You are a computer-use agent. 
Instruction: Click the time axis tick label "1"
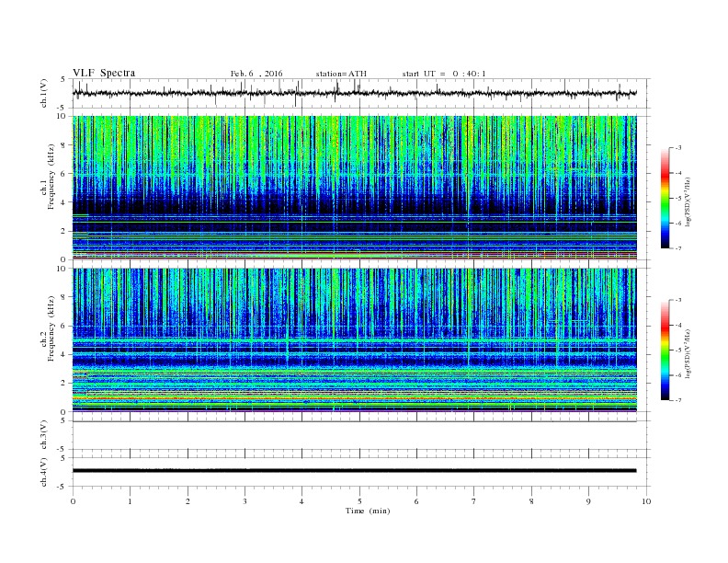point(130,501)
